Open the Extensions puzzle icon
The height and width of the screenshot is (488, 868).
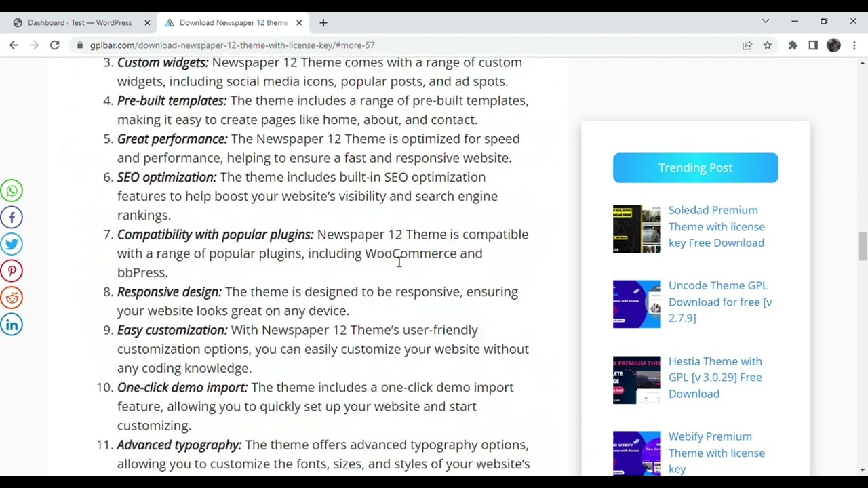pyautogui.click(x=793, y=45)
